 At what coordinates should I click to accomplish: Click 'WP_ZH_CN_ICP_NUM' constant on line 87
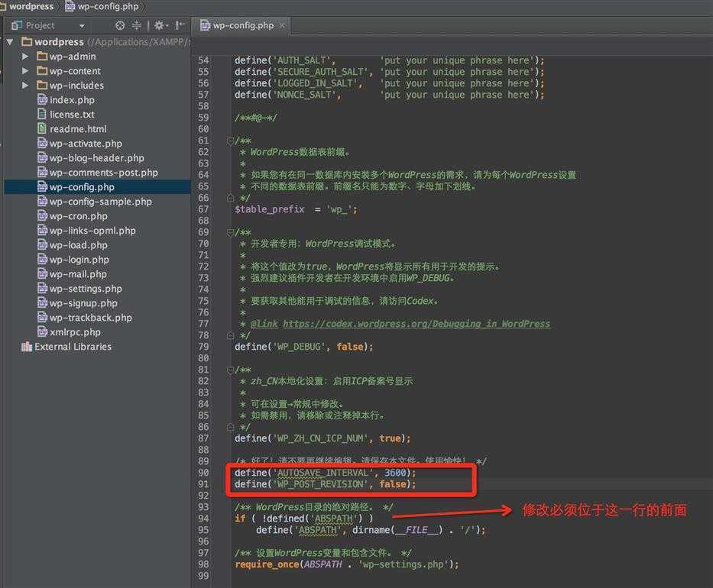(320, 438)
